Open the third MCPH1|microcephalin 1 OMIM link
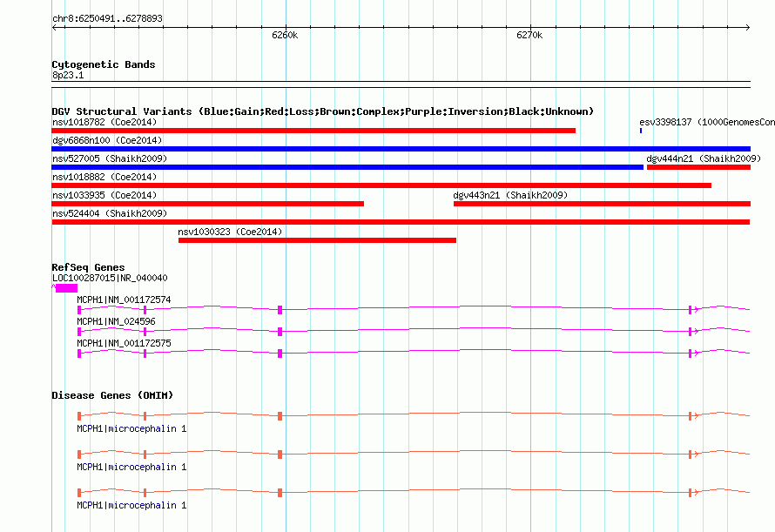Screen dimensions: 775x532 (131, 505)
